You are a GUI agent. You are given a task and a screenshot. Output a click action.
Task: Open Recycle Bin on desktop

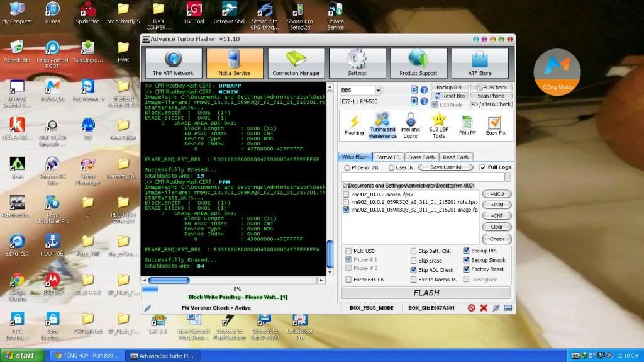pyautogui.click(x=17, y=52)
